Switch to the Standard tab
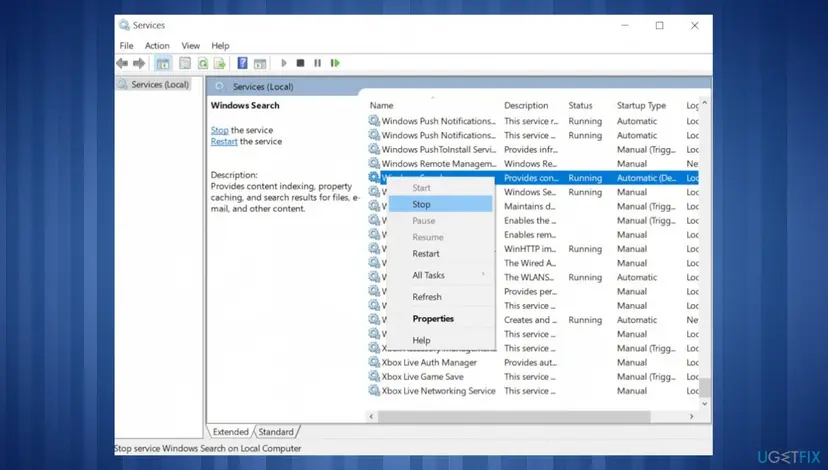 click(276, 432)
